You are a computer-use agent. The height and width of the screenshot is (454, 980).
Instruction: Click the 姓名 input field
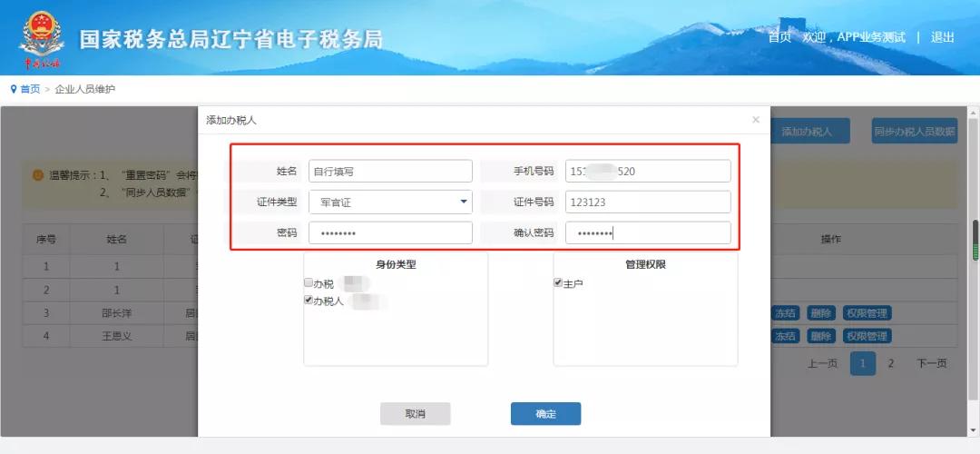[x=390, y=171]
